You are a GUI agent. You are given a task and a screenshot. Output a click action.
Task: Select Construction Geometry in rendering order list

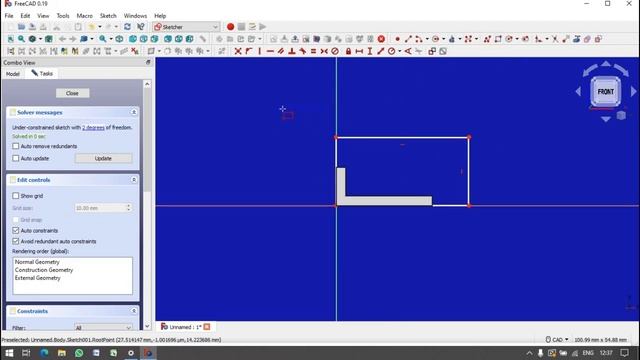point(44,270)
